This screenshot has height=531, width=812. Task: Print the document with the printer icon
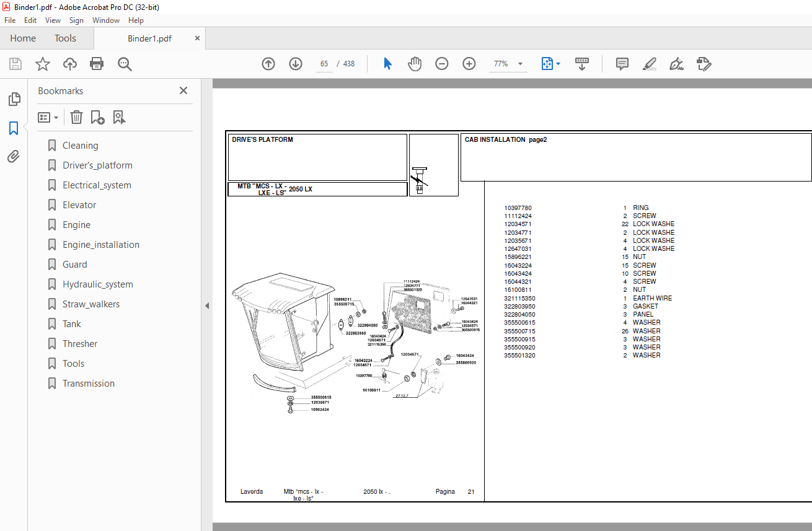97,64
